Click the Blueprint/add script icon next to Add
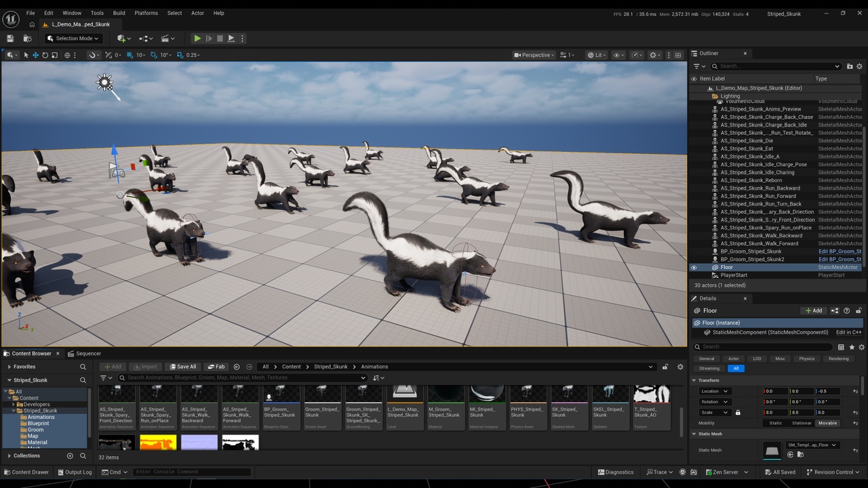Image resolution: width=868 pixels, height=488 pixels. [835, 310]
